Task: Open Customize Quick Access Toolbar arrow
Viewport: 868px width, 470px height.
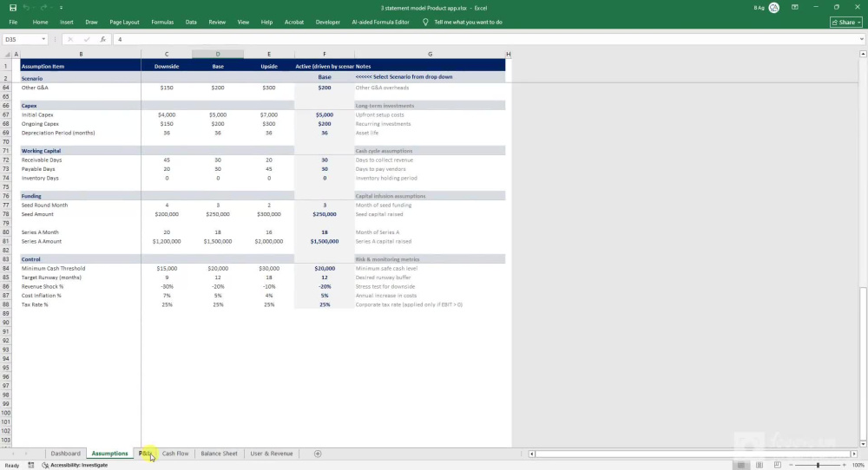Action: coord(61,8)
